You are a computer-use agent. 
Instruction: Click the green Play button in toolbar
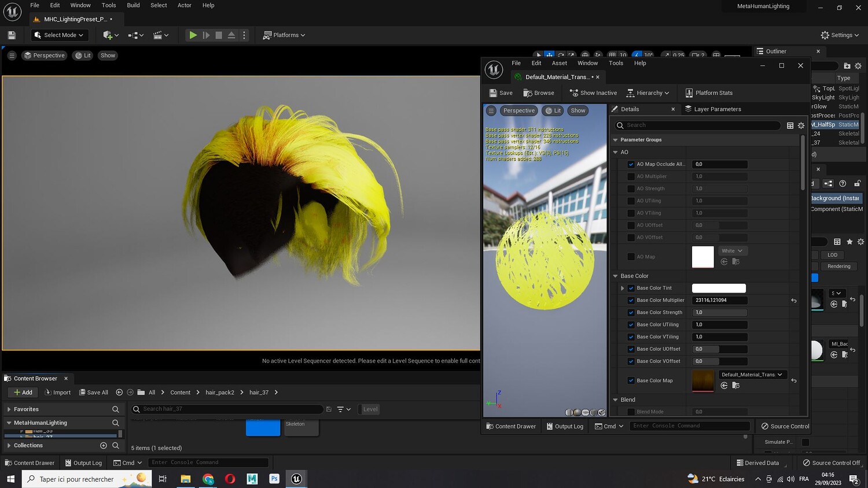(193, 35)
